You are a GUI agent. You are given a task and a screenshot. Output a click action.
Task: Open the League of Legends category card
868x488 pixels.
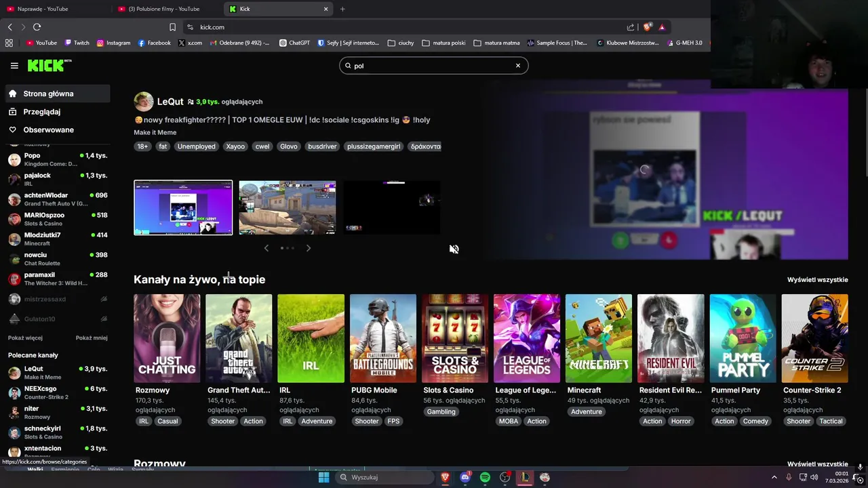(527, 338)
